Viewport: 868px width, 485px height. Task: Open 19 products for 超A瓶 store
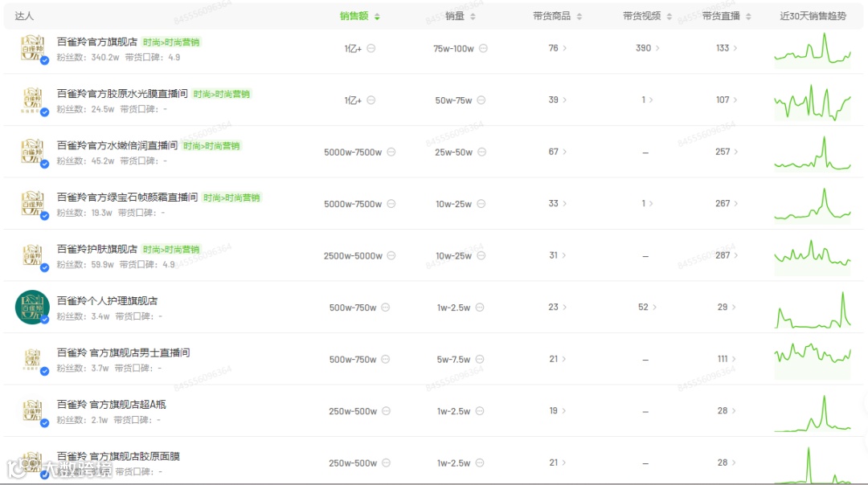tap(558, 411)
